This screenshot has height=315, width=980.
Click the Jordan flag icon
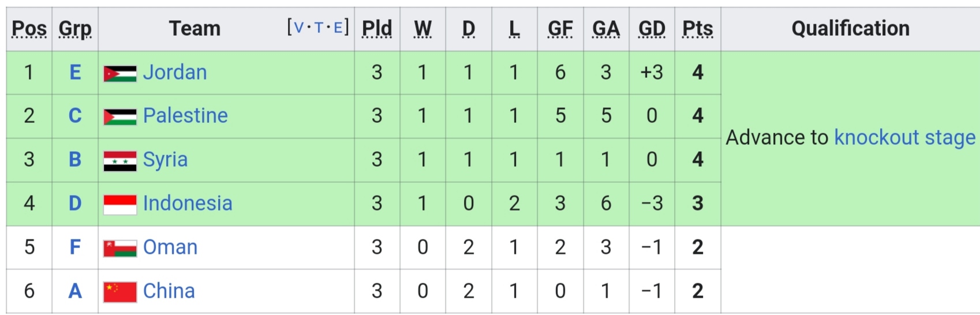pos(120,73)
